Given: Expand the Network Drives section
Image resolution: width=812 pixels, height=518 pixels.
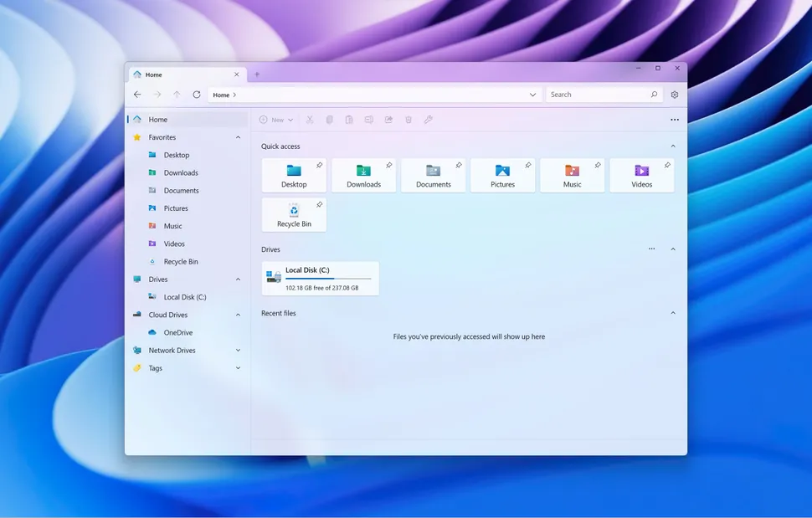Looking at the screenshot, I should point(239,350).
